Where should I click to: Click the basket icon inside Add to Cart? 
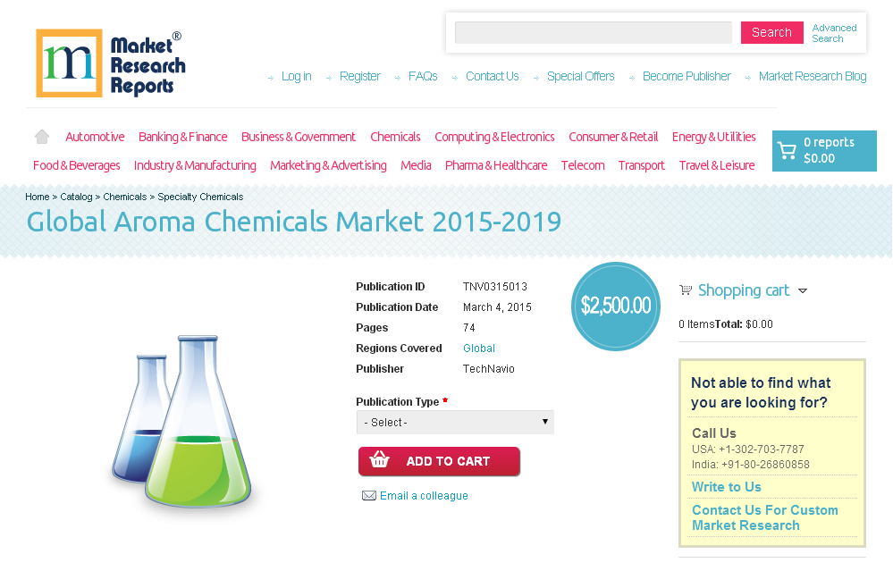380,460
